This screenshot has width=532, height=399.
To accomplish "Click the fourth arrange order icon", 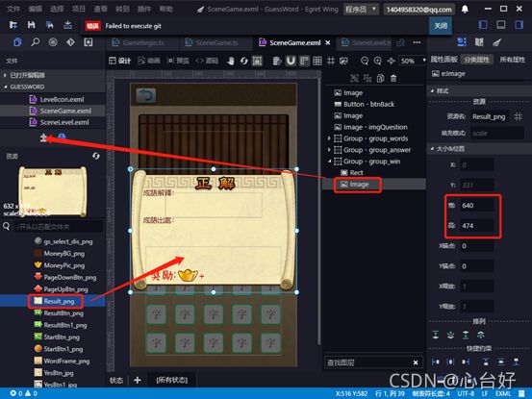I will tap(480, 335).
